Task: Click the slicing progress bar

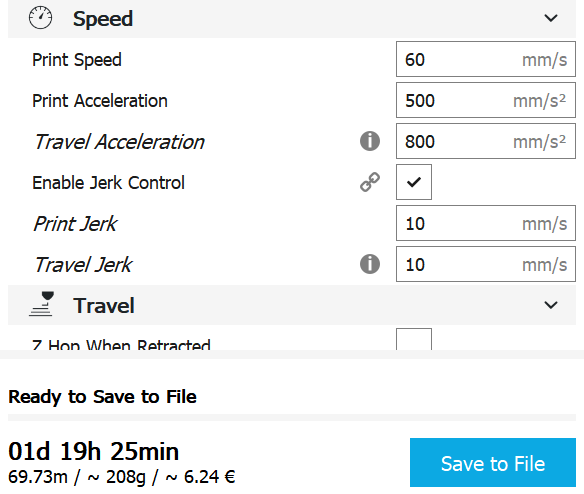Action: 292,418
